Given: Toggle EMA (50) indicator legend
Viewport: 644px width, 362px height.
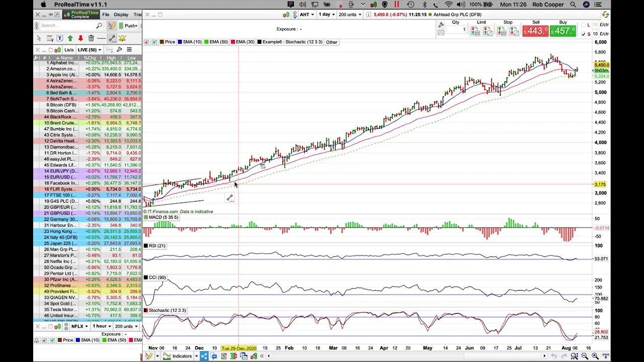Looking at the screenshot, I should 216,42.
